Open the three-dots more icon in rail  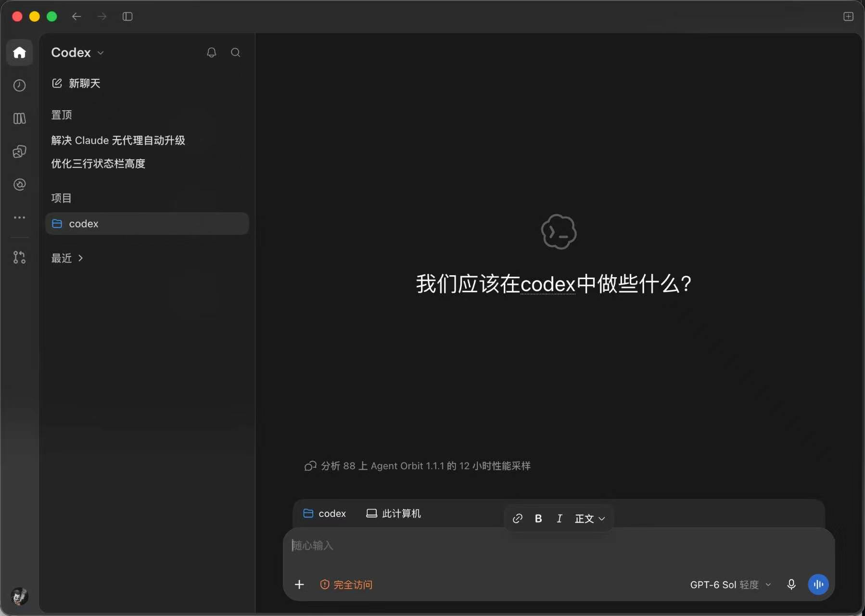click(19, 218)
